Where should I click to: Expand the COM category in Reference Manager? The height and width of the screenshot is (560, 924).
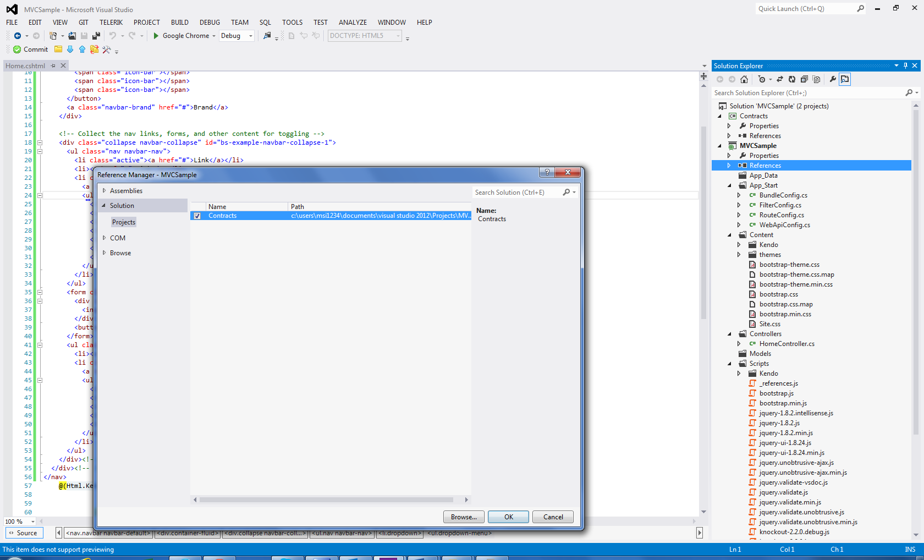click(105, 238)
